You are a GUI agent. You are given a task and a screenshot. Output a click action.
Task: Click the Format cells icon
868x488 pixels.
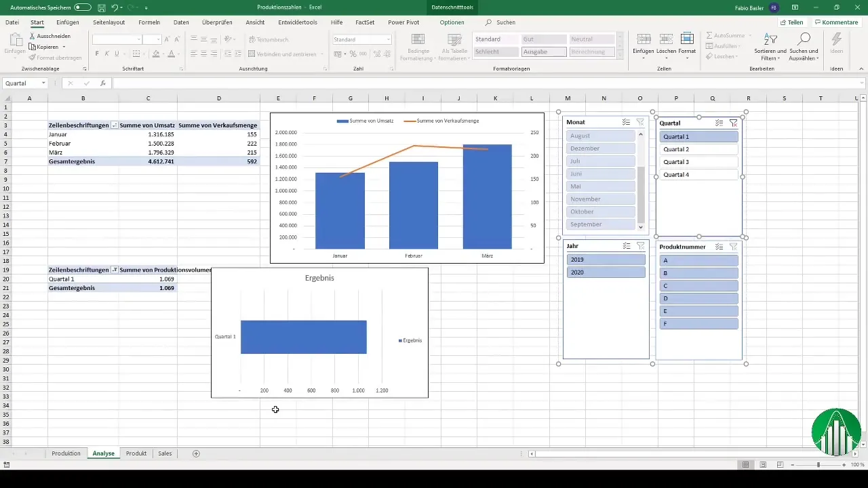coord(687,39)
